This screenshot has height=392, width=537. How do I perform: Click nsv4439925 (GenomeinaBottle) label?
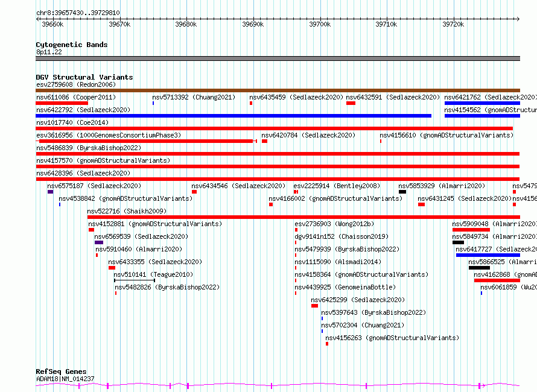[345, 287]
